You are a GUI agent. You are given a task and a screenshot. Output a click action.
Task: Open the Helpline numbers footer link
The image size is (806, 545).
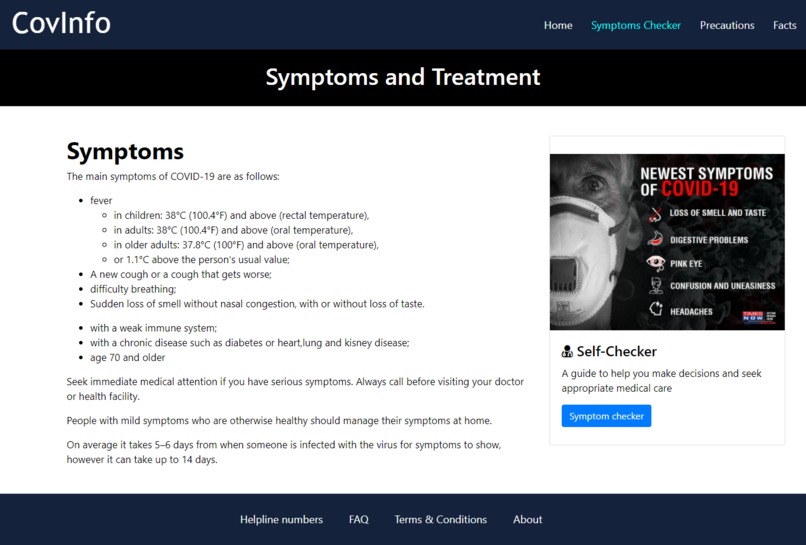(281, 519)
